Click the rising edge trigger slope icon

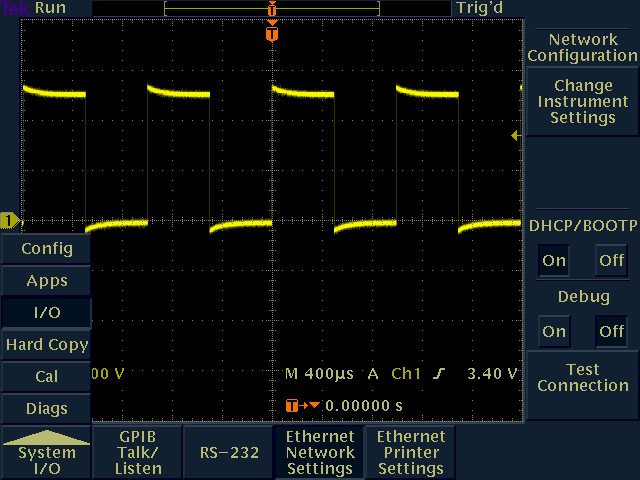(x=440, y=374)
